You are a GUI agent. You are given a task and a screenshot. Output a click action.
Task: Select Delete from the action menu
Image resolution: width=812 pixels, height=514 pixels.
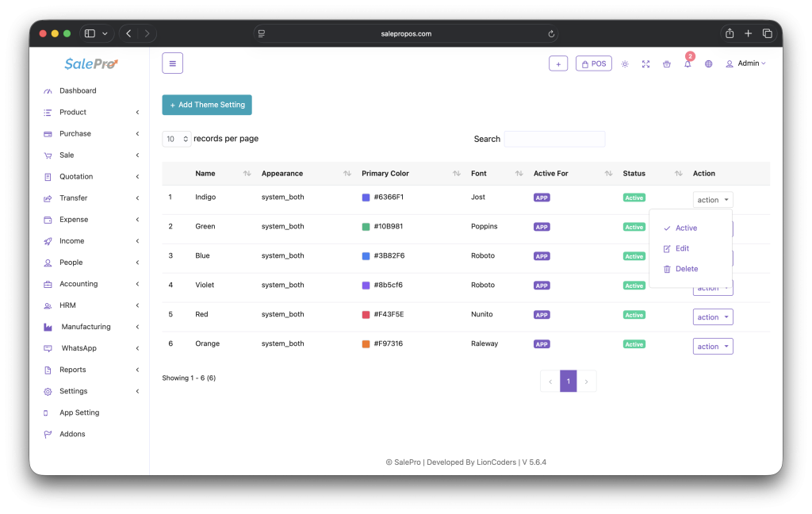point(686,269)
